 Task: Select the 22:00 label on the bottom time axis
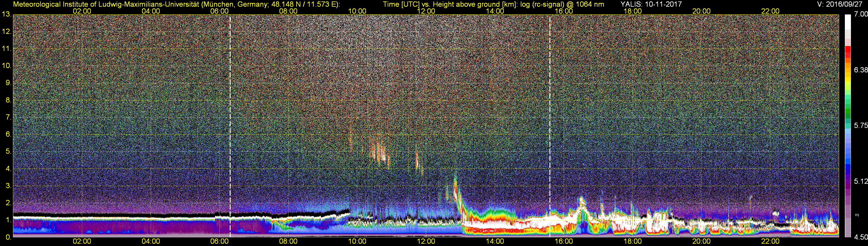point(770,241)
